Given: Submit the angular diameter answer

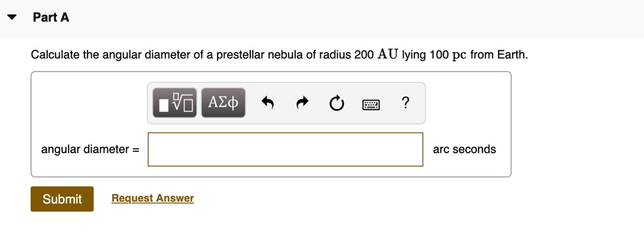Looking at the screenshot, I should pyautogui.click(x=62, y=199).
